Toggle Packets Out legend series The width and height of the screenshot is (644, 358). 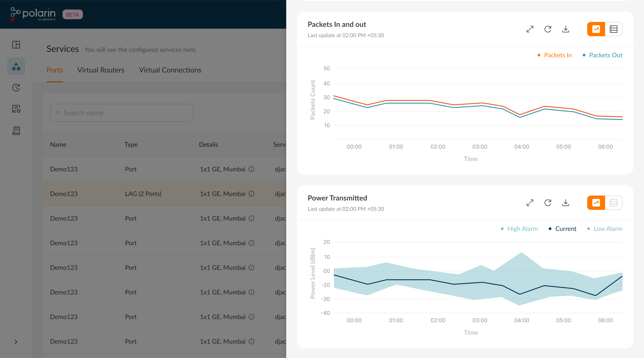(605, 55)
